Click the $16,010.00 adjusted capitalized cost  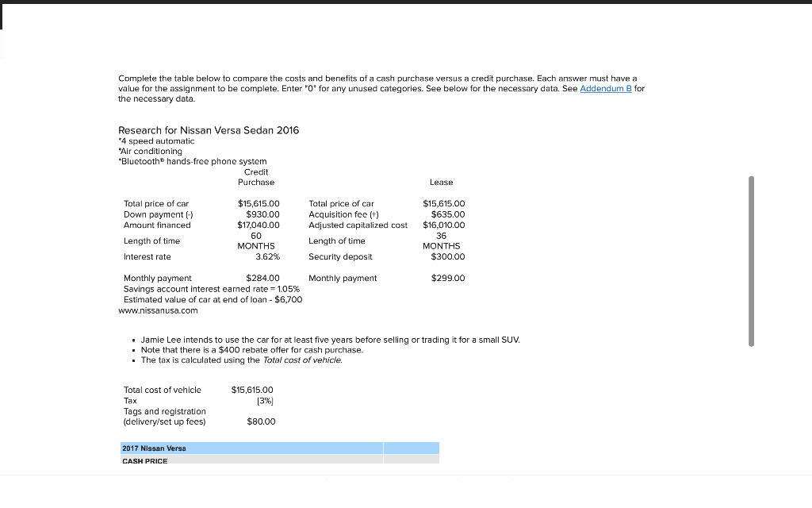click(x=444, y=225)
